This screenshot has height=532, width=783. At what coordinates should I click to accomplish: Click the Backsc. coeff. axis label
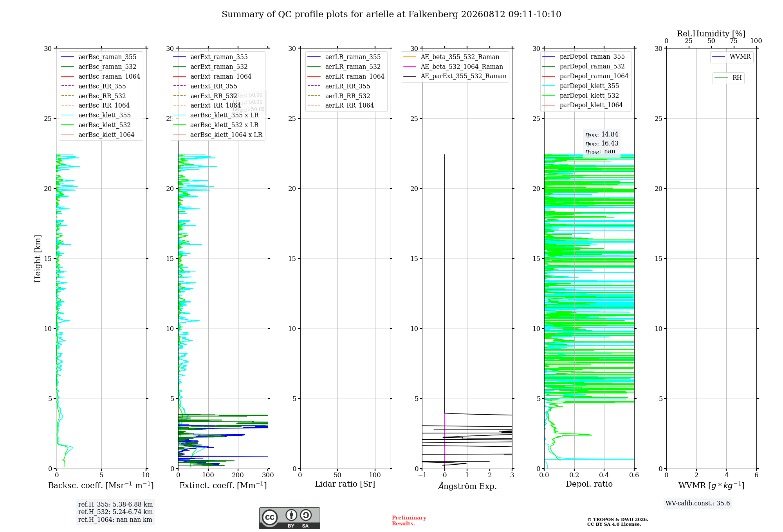101,485
